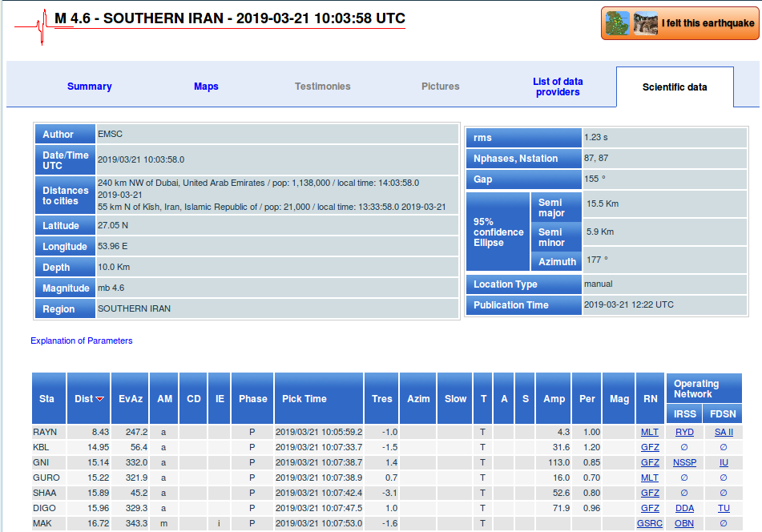Viewport: 762px width, 532px height.
Task: Sort the table by Pick Time header
Action: pos(304,399)
